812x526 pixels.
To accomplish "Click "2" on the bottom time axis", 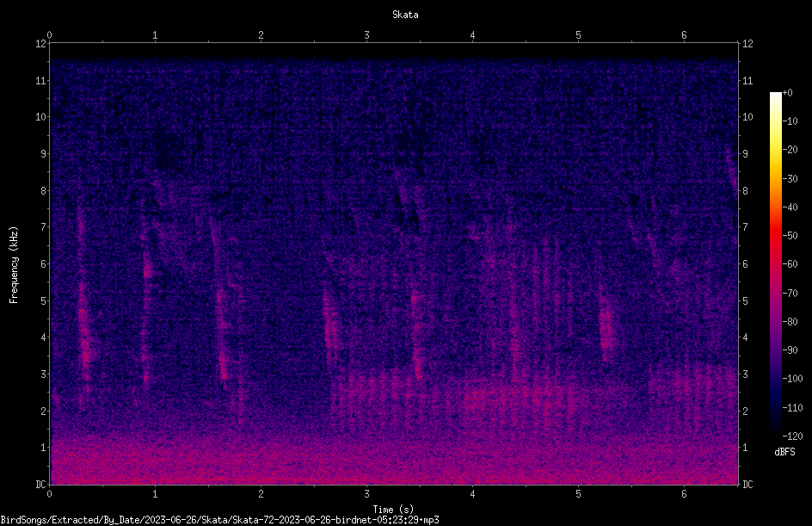I will point(261,494).
